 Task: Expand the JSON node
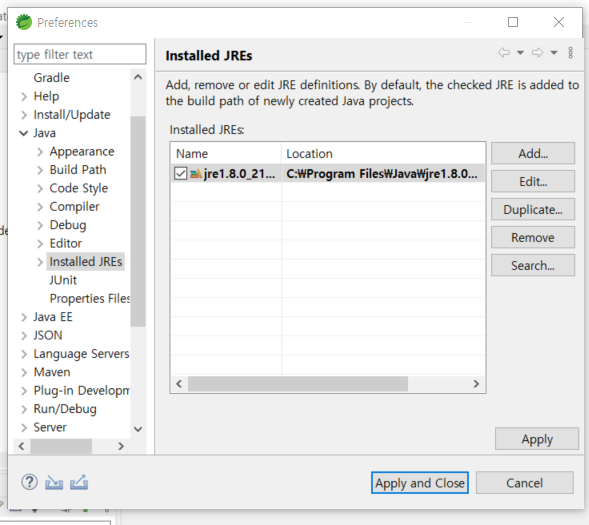[24, 336]
